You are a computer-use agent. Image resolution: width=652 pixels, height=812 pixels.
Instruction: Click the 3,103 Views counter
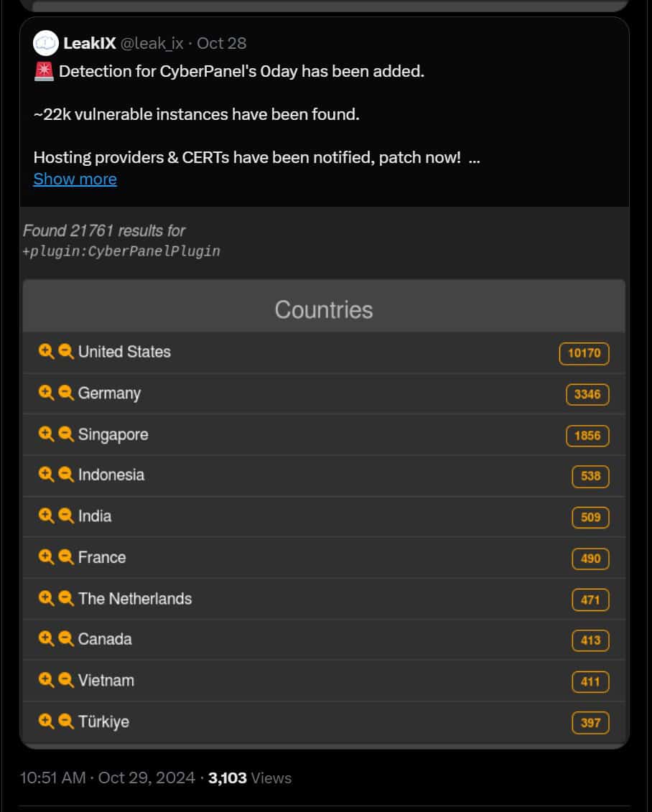[250, 778]
